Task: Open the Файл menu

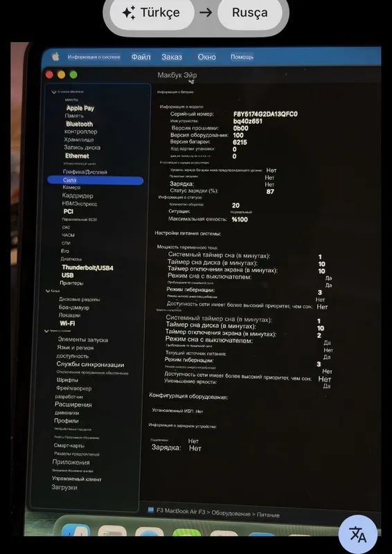Action: pos(141,57)
